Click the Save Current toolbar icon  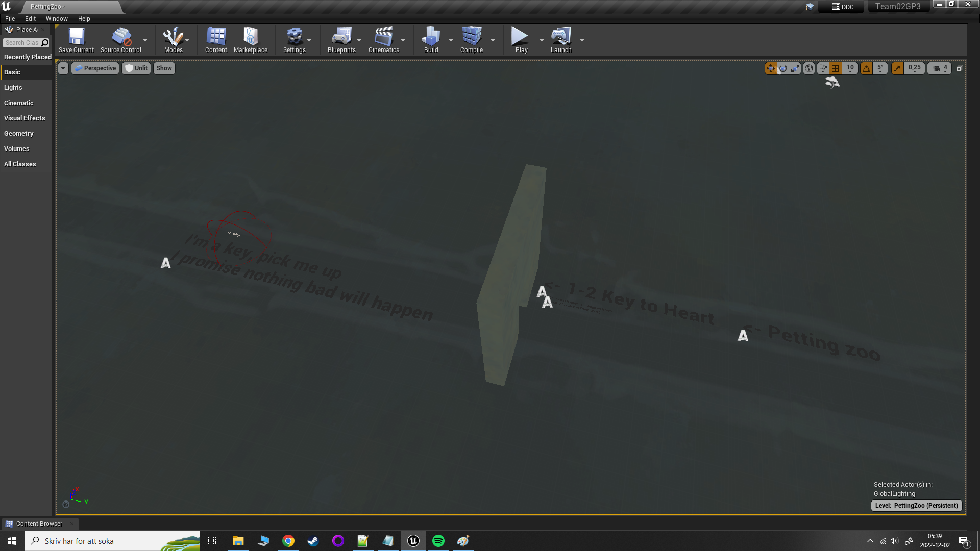pos(76,40)
